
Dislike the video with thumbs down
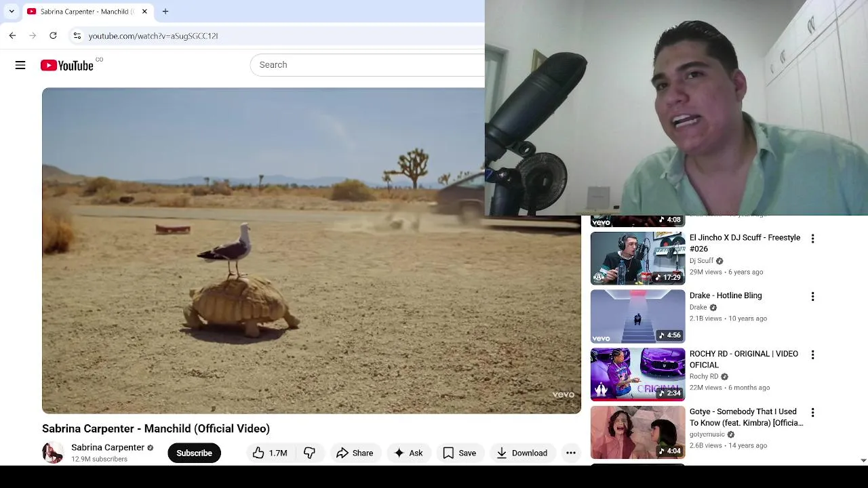click(x=309, y=453)
